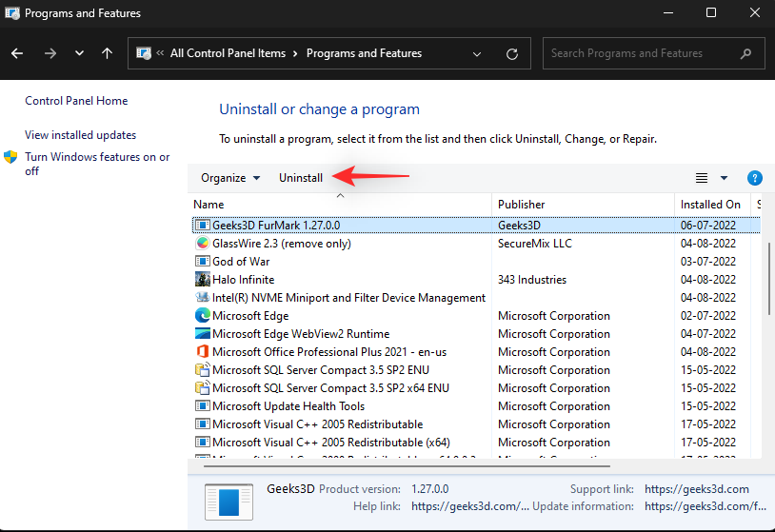Click the Microsoft Office Professional Plus icon
Screen dimensions: 775x532
click(202, 352)
